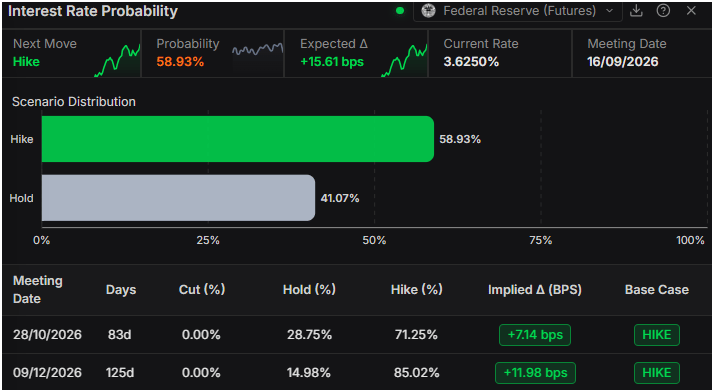Open the help question mark icon
Image resolution: width=714 pixels, height=392 pixels.
point(663,11)
